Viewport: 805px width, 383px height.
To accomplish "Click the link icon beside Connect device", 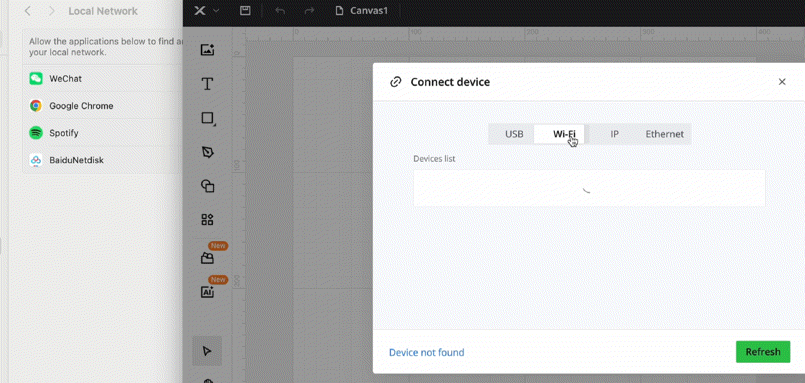I will (x=395, y=82).
